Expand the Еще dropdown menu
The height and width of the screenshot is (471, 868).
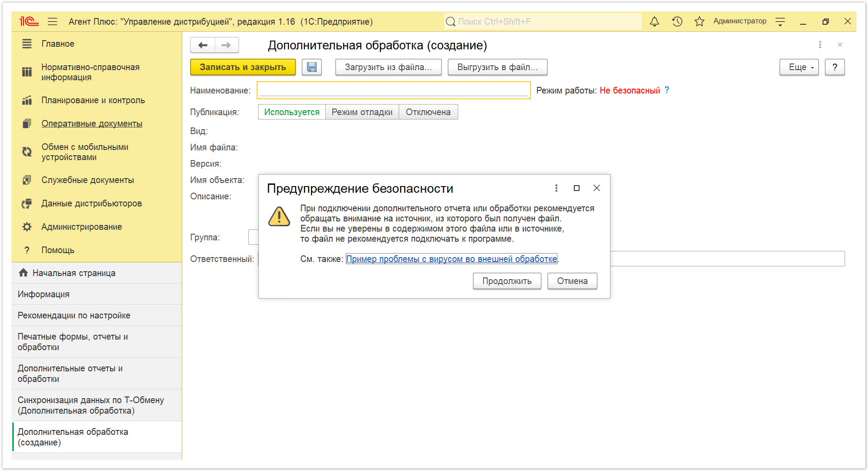[x=799, y=67]
